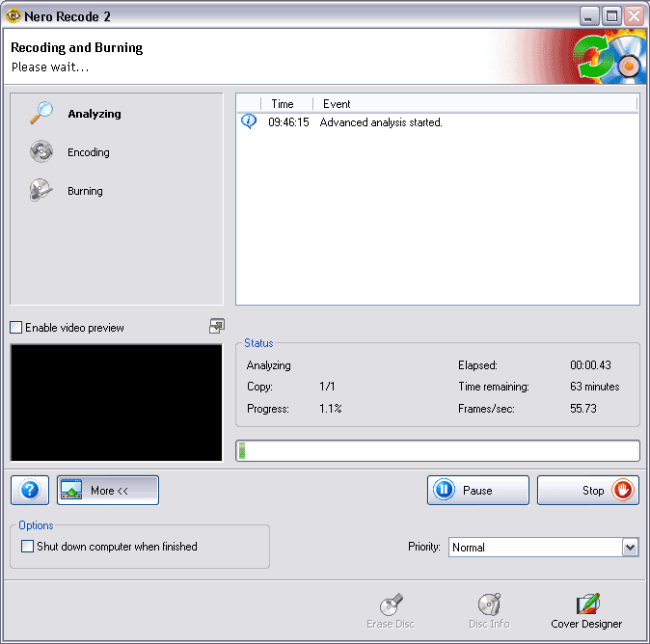The height and width of the screenshot is (644, 650).
Task: Enable video preview checkbox
Action: (x=15, y=328)
